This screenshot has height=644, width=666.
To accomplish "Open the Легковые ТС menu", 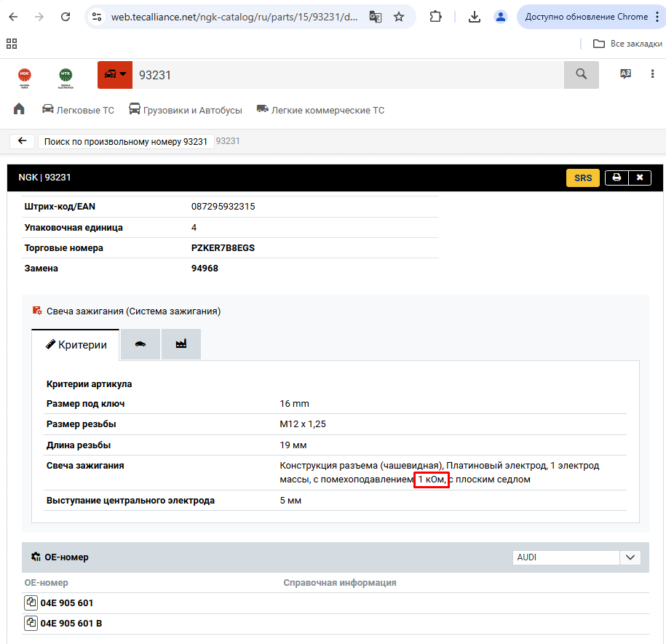I will pos(78,110).
